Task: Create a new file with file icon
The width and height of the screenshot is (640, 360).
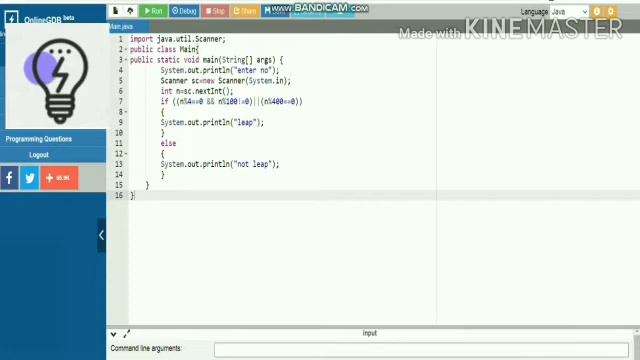Action: [x=116, y=11]
